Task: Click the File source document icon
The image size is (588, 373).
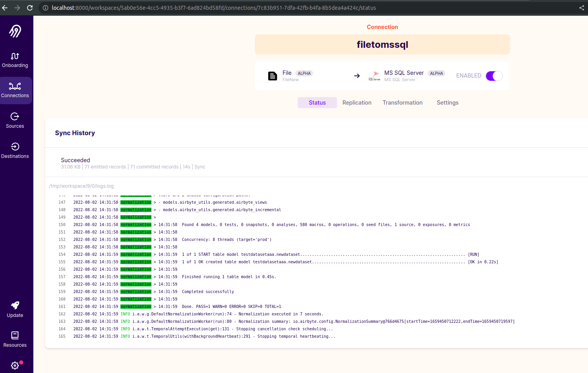Action: coord(273,76)
